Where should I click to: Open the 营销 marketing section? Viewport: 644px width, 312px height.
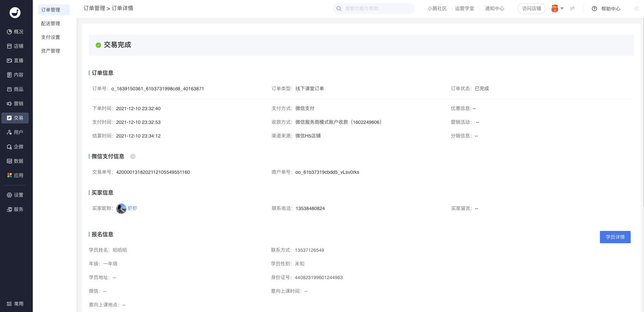click(15, 104)
